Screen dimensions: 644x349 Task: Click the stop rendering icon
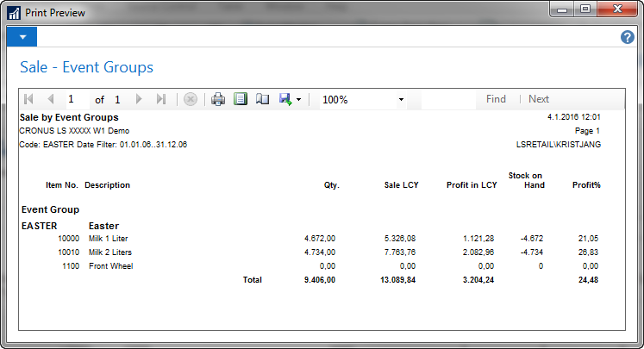[x=191, y=99]
